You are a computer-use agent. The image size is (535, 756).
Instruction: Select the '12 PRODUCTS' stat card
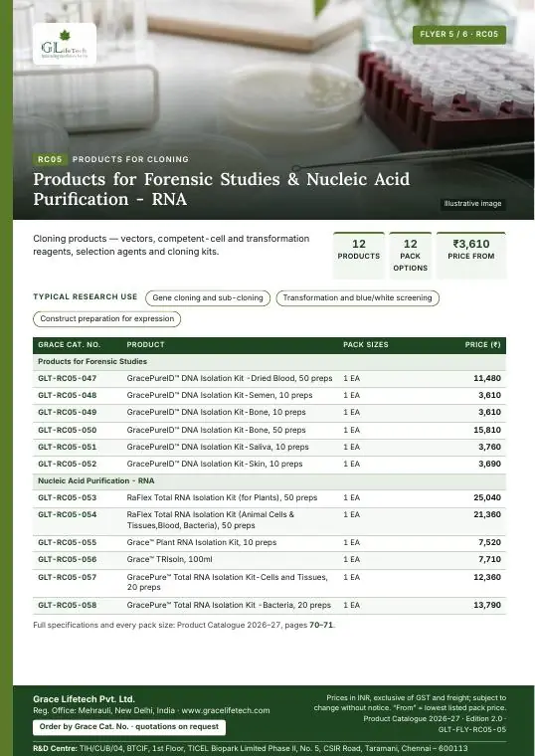(359, 256)
